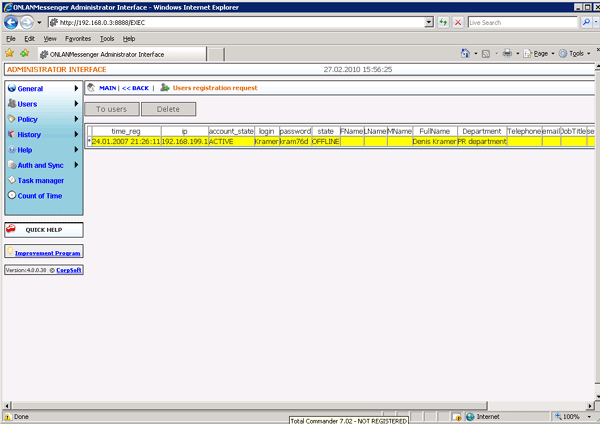The width and height of the screenshot is (600, 424).
Task: Click the green Refresh icon
Action: click(443, 23)
